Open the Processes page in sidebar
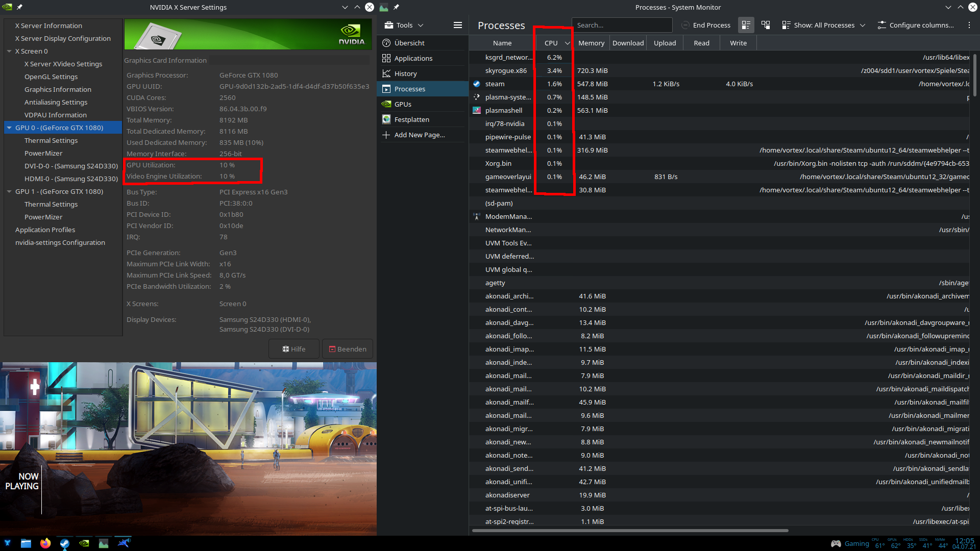Image resolution: width=980 pixels, height=551 pixels. 423,89
